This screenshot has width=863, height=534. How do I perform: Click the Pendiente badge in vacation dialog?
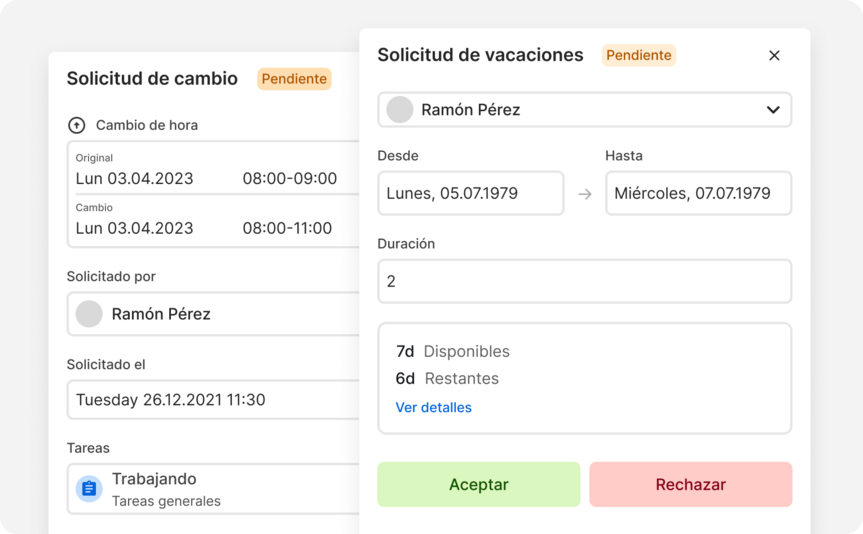(638, 55)
